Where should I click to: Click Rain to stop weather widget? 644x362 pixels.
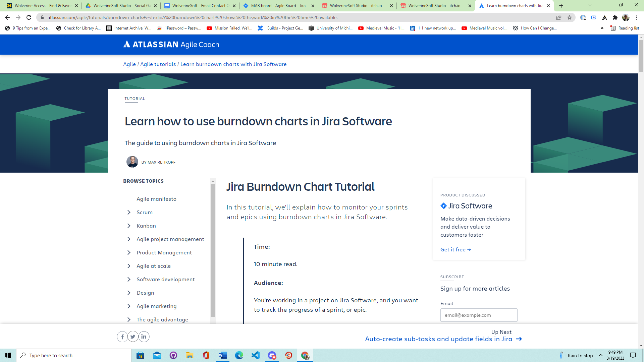click(x=576, y=355)
